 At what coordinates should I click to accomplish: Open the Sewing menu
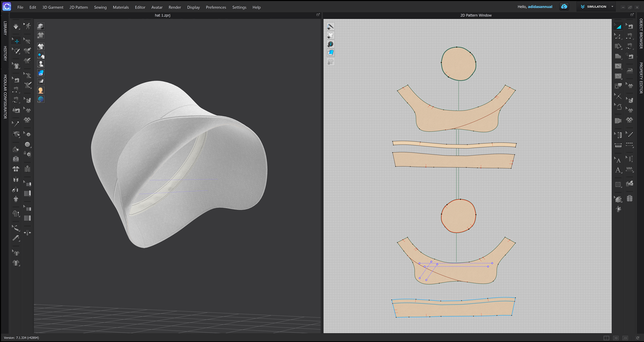coord(100,7)
